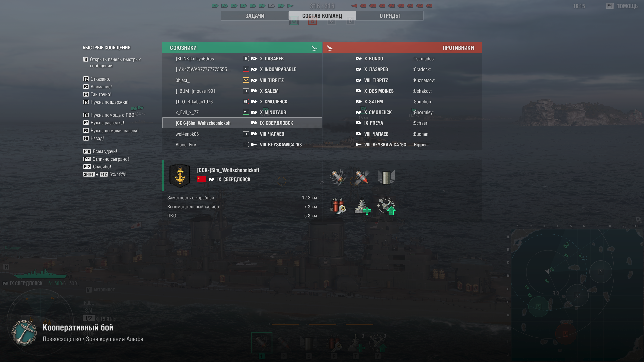Activate the Repair Party consumable icon
This screenshot has width=644, height=362.
[x=362, y=206]
